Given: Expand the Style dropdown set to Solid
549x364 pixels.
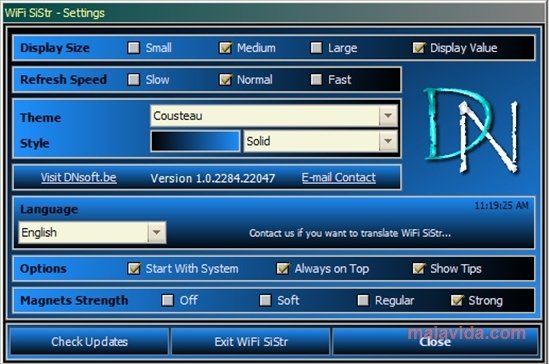Looking at the screenshot, I should click(x=321, y=141).
